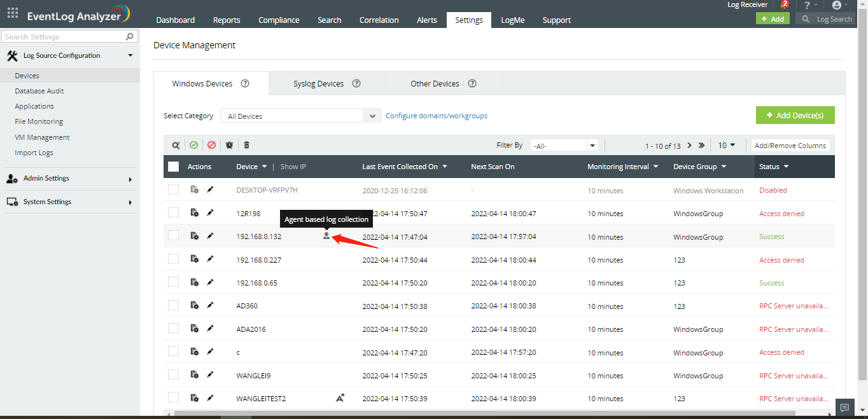Tick the checkbox for WANGLEI9
868x419 pixels.
click(173, 375)
